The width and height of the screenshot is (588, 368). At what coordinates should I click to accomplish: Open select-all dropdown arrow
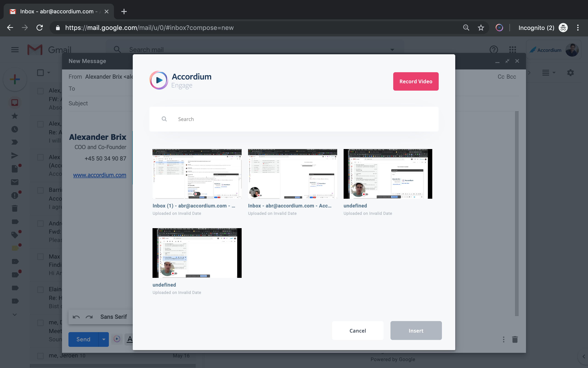(49, 72)
